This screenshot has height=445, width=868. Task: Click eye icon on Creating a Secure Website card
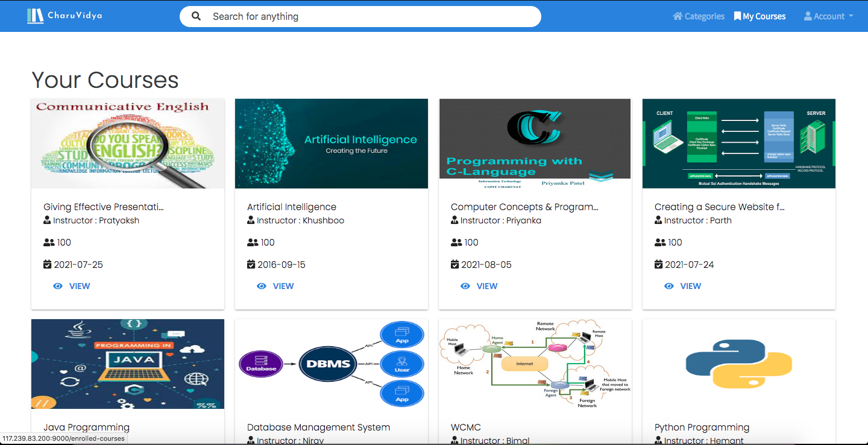[669, 286]
